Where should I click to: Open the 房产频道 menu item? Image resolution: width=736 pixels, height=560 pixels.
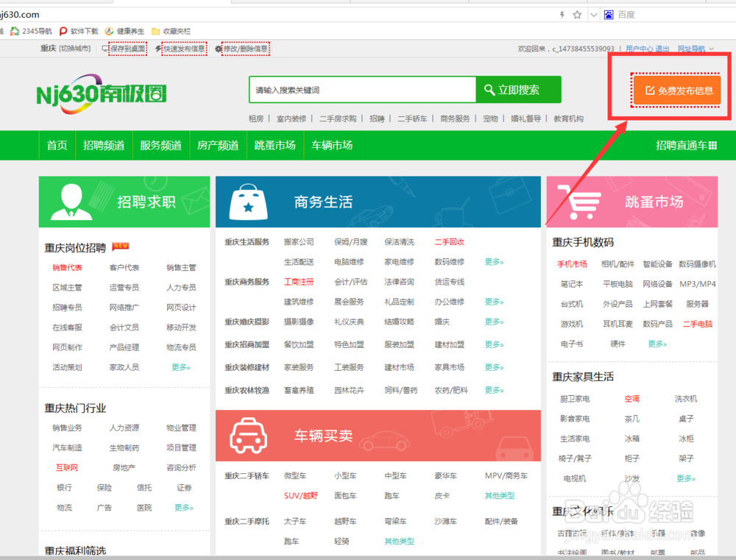[x=218, y=145]
